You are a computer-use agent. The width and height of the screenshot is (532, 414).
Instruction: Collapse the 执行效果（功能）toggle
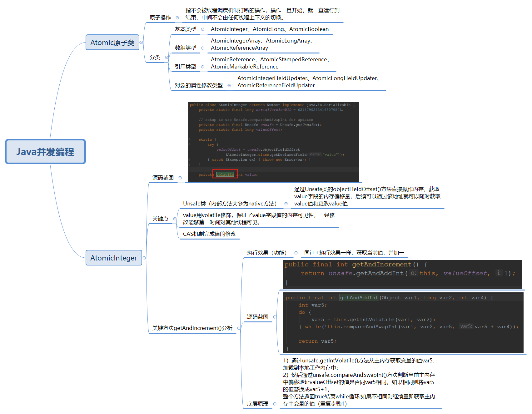(x=296, y=253)
